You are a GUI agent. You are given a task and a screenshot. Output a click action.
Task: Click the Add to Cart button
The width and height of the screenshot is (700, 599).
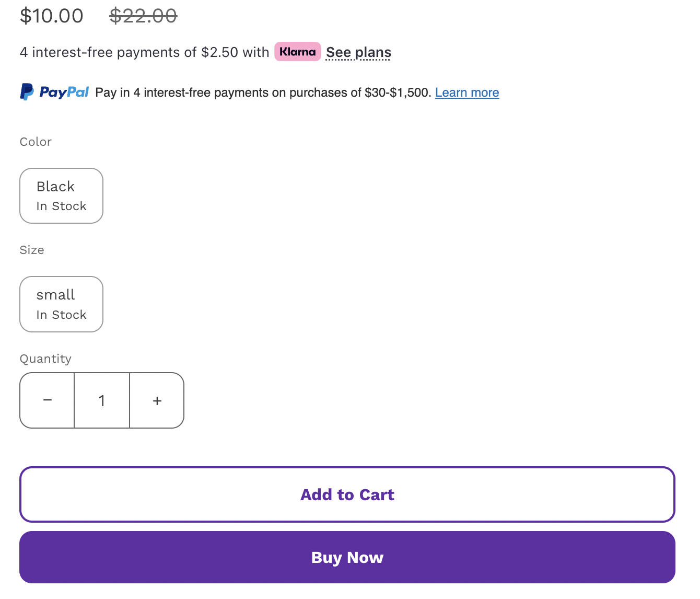pyautogui.click(x=347, y=494)
